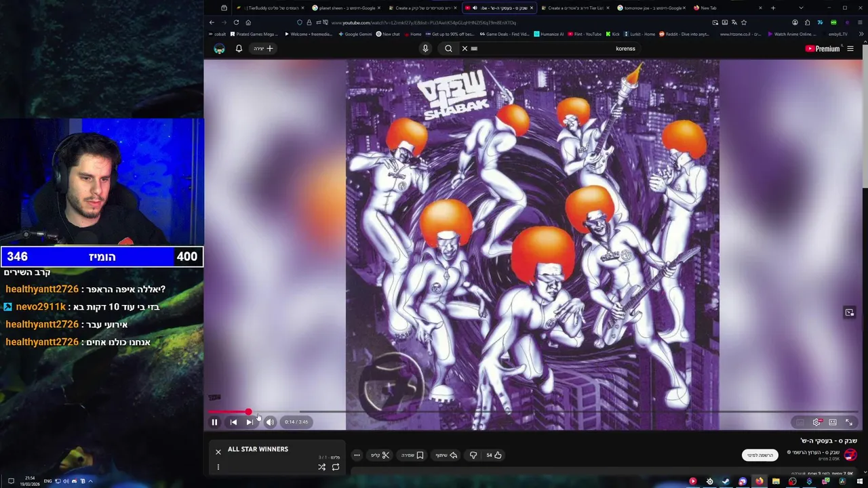Switch player to theater mode
The width and height of the screenshot is (868, 488).
(833, 422)
